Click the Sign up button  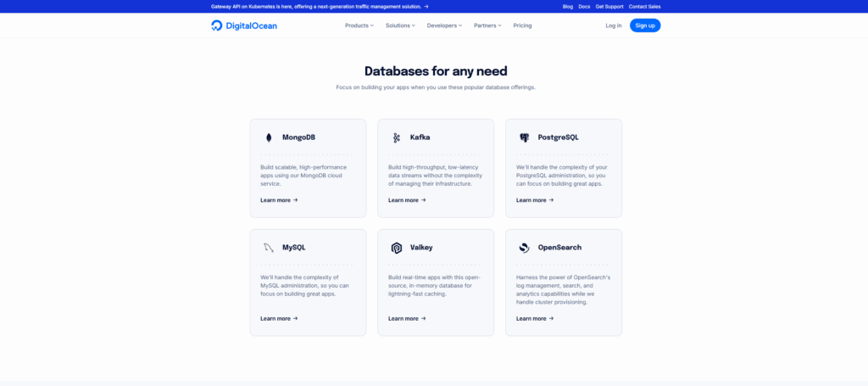(645, 25)
